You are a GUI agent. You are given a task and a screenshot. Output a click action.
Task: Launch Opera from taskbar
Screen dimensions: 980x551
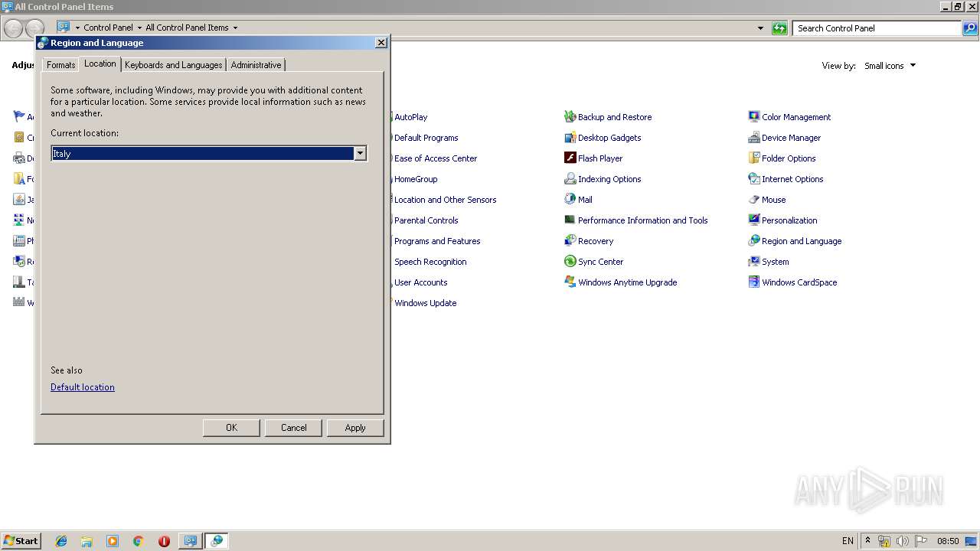click(x=164, y=541)
